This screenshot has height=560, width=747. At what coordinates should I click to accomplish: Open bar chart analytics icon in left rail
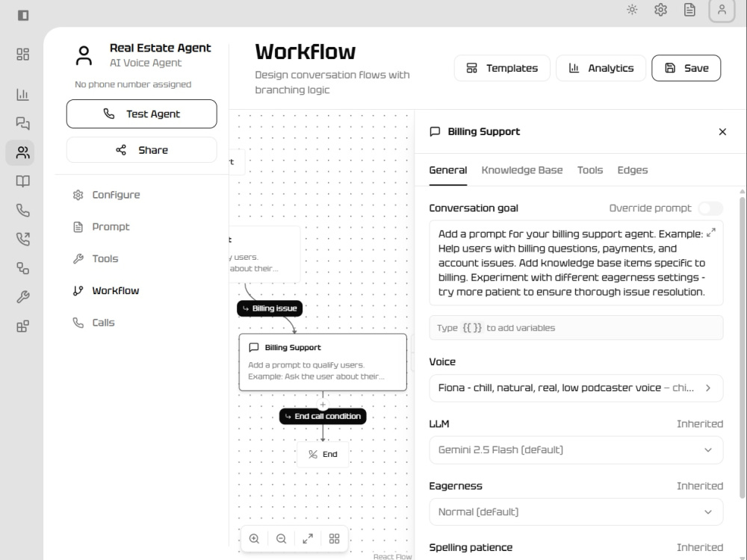point(23,94)
